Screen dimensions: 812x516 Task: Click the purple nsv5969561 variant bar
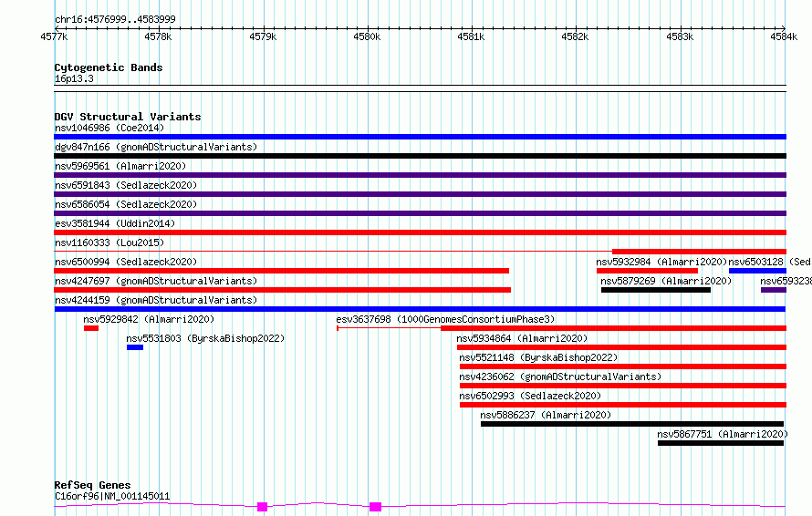tap(420, 175)
